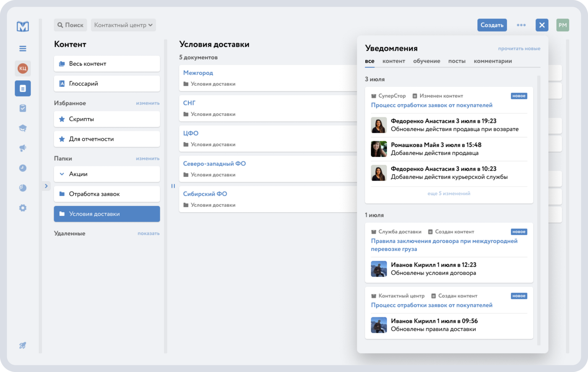Open the checklist tasks sidebar icon

pyautogui.click(x=23, y=108)
